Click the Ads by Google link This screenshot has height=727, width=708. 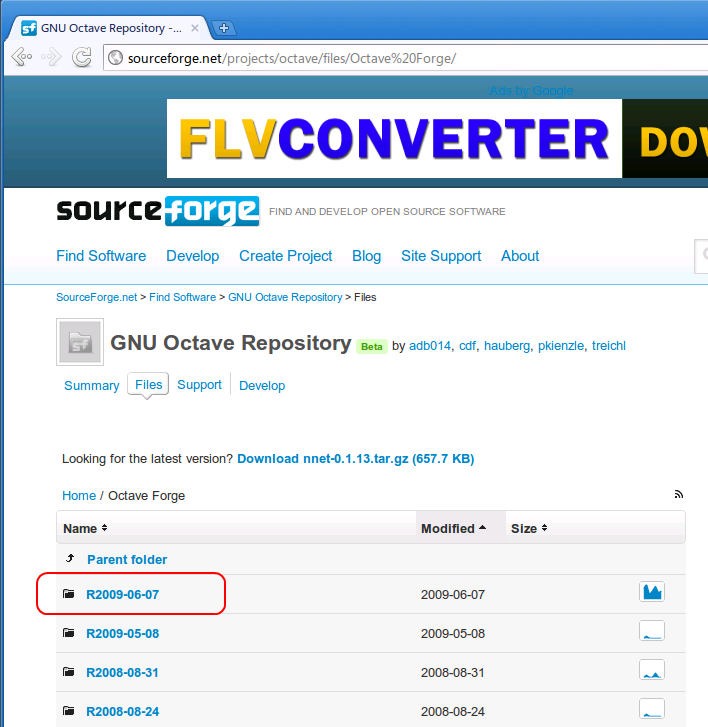[x=531, y=91]
